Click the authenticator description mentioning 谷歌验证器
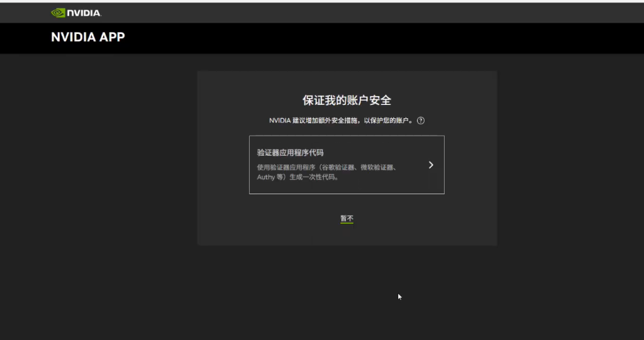The width and height of the screenshot is (644, 340). 337,167
